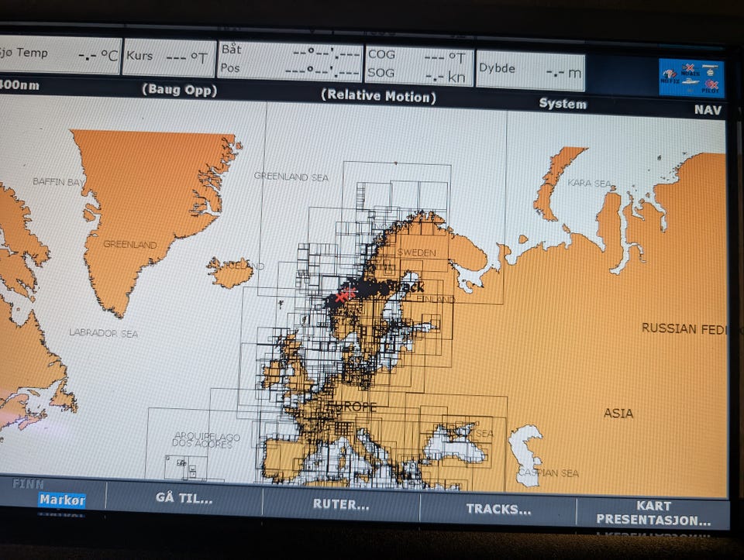Tap the COG SOG data box
This screenshot has height=560, width=744.
418,64
